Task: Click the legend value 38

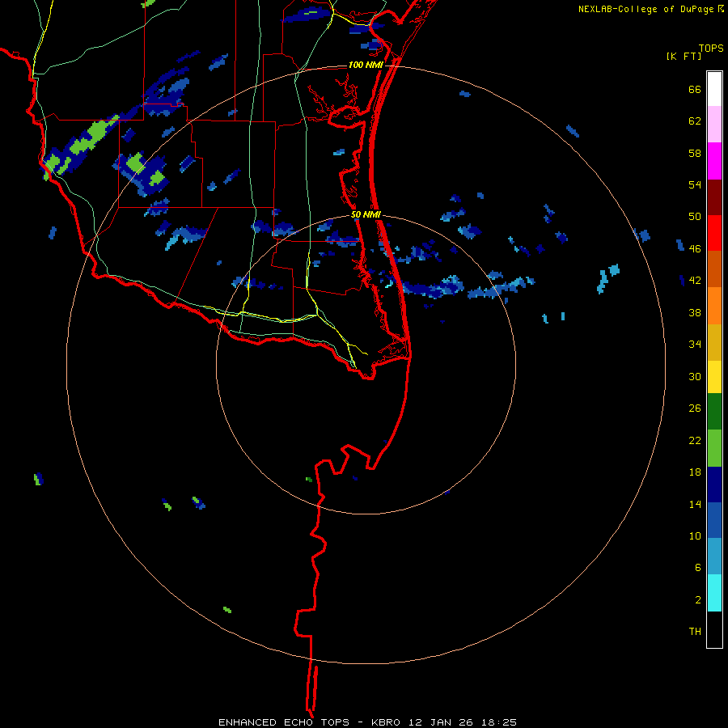Action: coord(695,312)
